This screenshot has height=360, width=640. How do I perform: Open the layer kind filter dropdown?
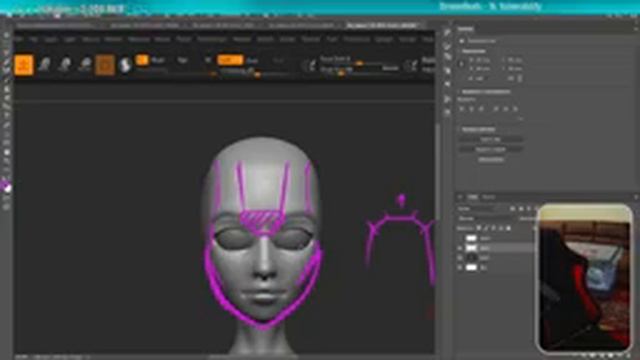(x=477, y=209)
